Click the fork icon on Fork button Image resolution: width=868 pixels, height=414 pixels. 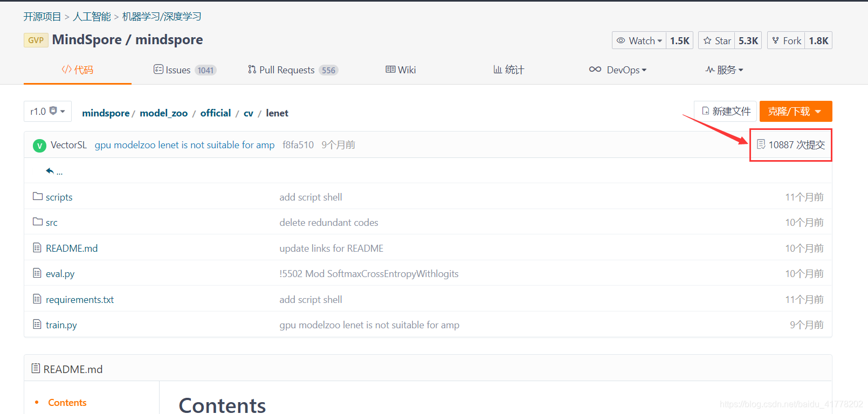coord(776,40)
